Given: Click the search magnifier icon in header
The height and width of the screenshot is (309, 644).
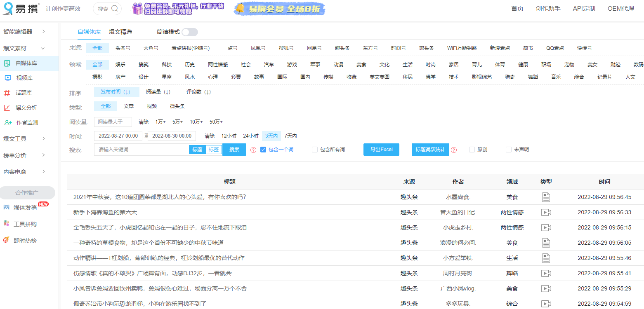Looking at the screenshot, I should pos(115,8).
